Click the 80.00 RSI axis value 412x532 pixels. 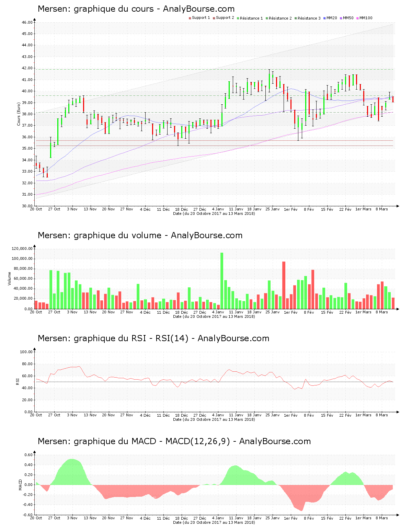click(x=27, y=364)
